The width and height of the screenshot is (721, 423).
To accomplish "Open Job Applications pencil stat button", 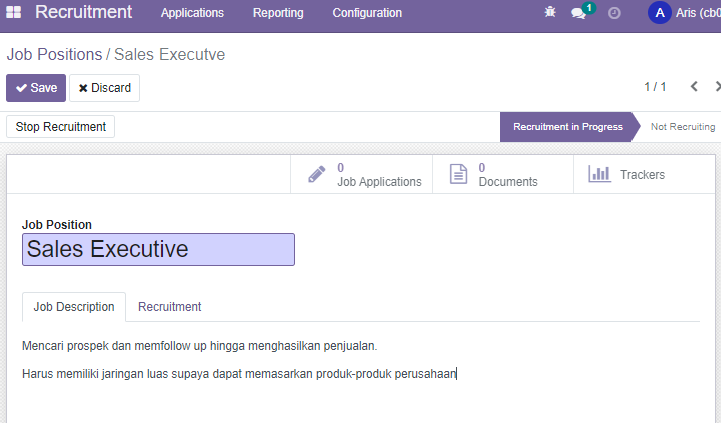I will pos(361,175).
